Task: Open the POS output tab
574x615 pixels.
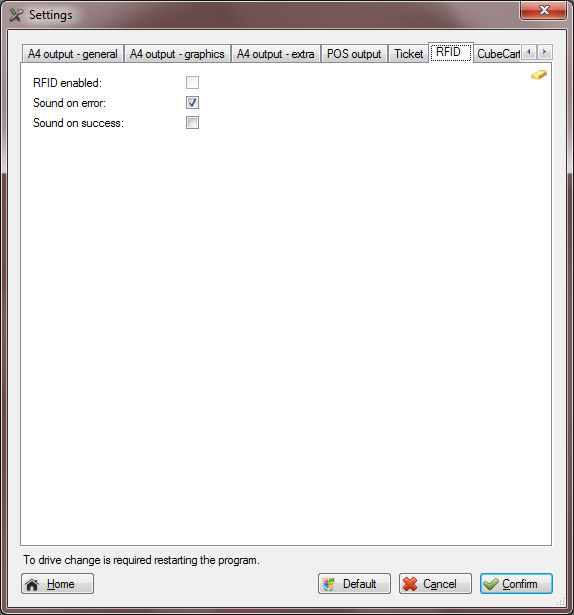Action: [354, 54]
